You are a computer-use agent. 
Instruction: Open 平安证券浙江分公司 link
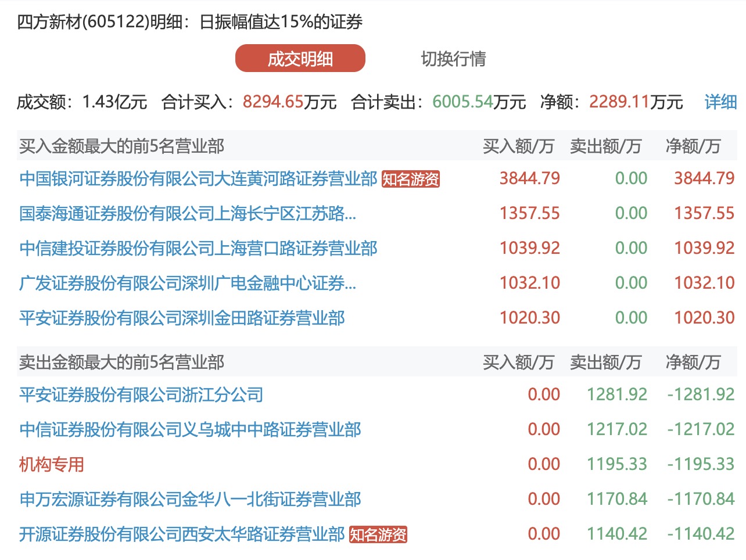point(141,395)
